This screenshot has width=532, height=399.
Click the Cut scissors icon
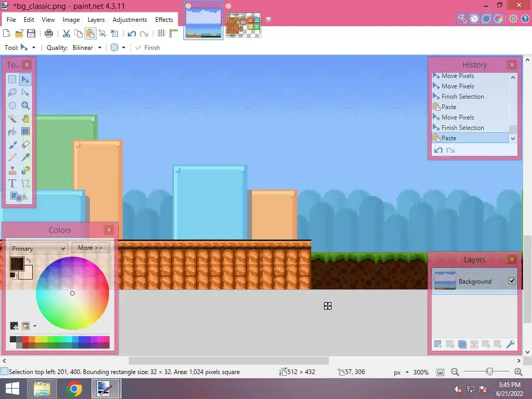point(66,33)
